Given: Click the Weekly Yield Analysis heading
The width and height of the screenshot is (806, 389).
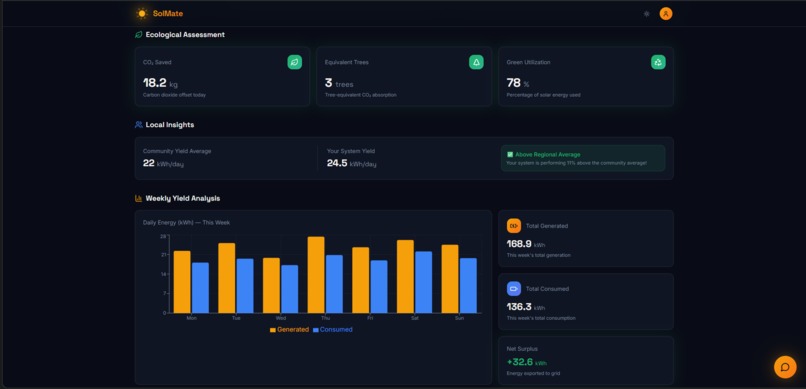Looking at the screenshot, I should click(182, 198).
